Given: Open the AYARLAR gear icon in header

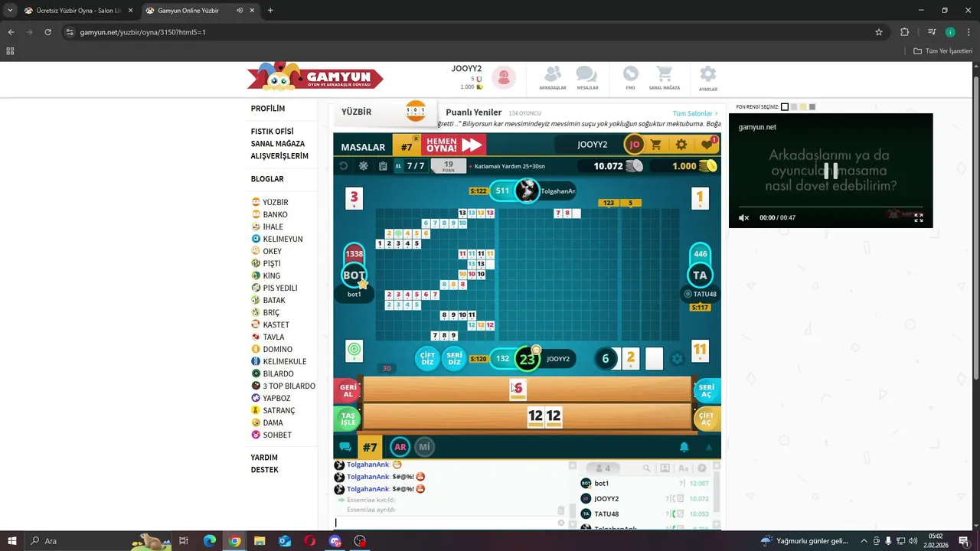Looking at the screenshot, I should click(708, 74).
